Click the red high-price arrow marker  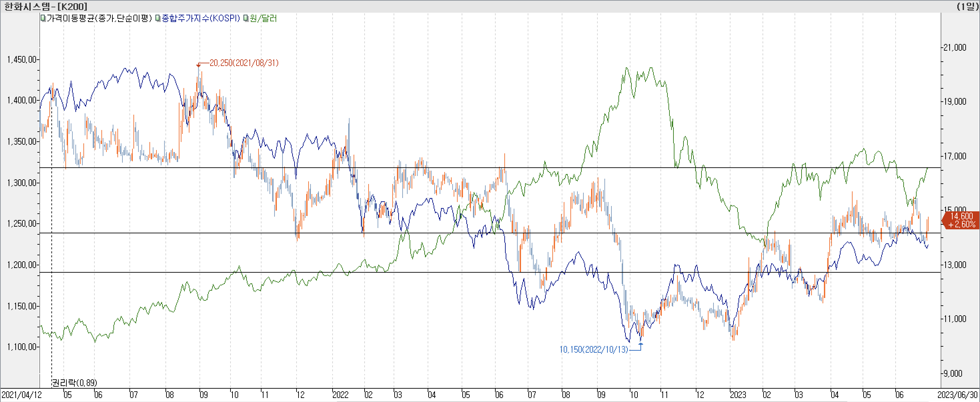198,65
